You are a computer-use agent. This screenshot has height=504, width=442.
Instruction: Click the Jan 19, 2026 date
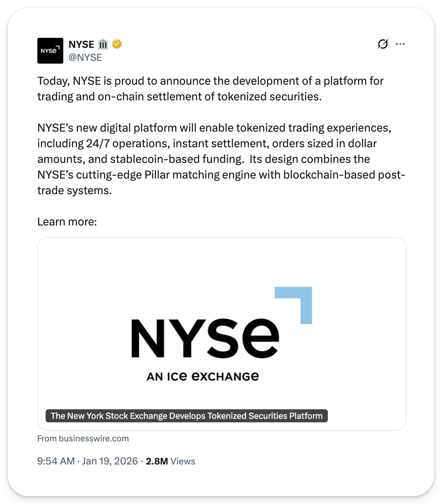coord(109,461)
